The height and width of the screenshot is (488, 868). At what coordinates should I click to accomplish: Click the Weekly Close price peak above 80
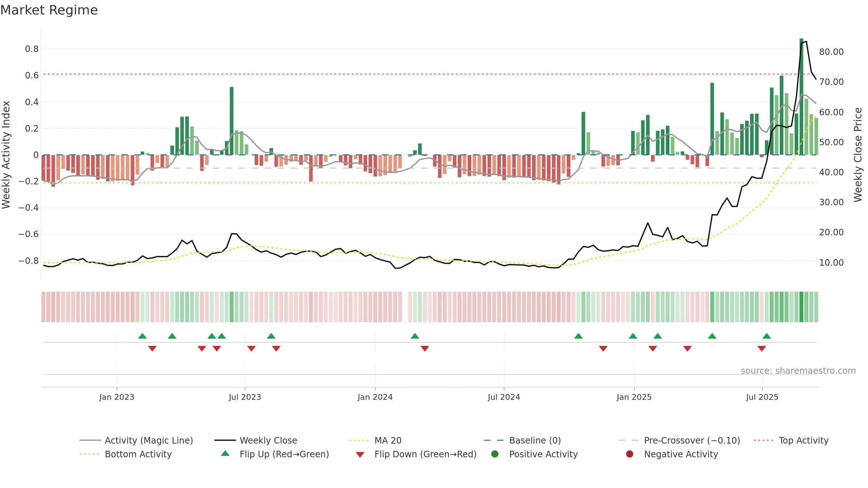[806, 42]
